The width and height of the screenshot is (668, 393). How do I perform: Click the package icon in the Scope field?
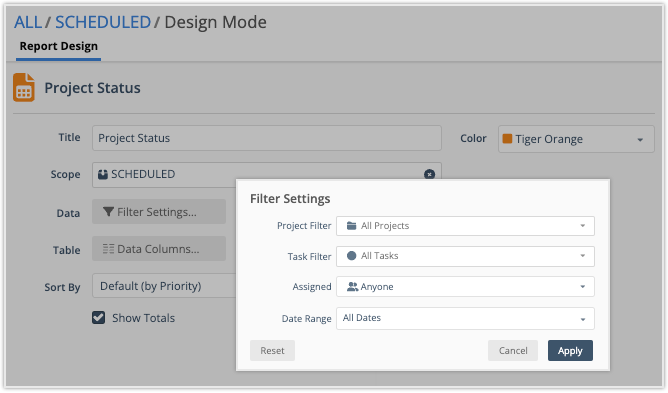(x=103, y=174)
